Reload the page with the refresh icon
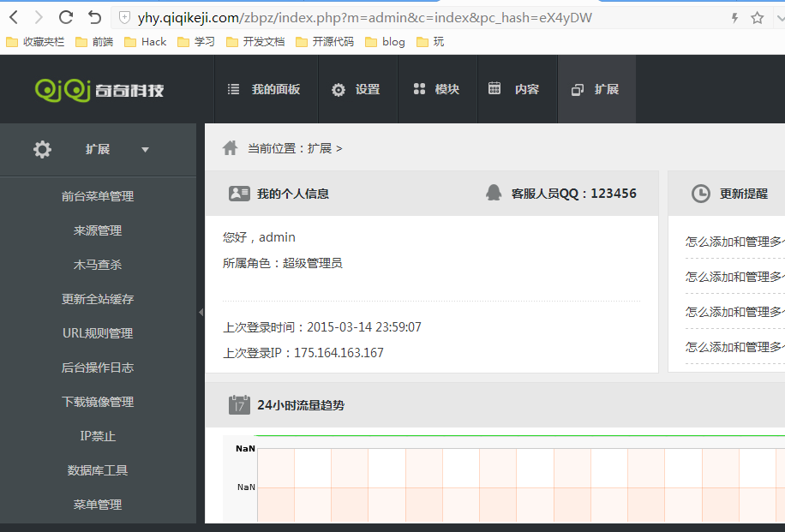The image size is (785, 532). click(66, 18)
